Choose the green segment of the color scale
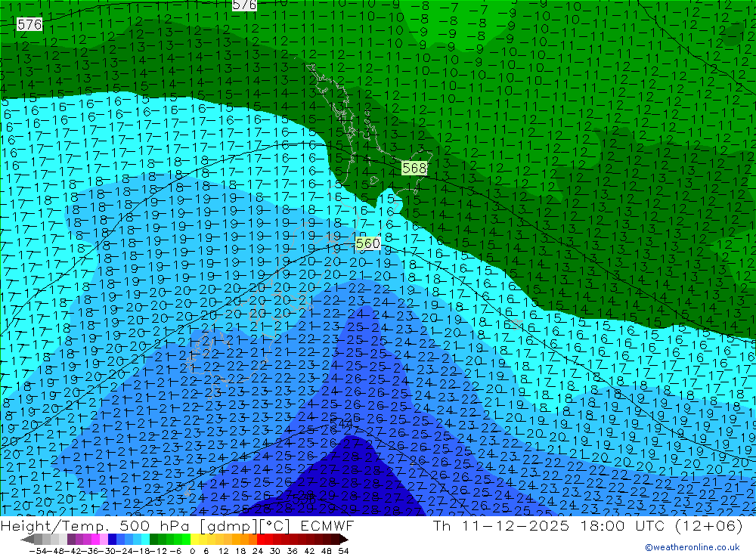The width and height of the screenshot is (756, 554). 170,539
